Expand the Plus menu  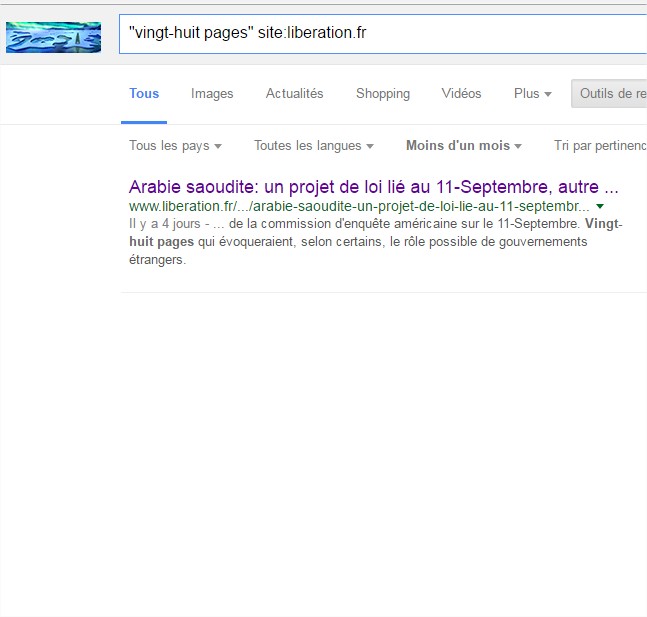pyautogui.click(x=533, y=94)
